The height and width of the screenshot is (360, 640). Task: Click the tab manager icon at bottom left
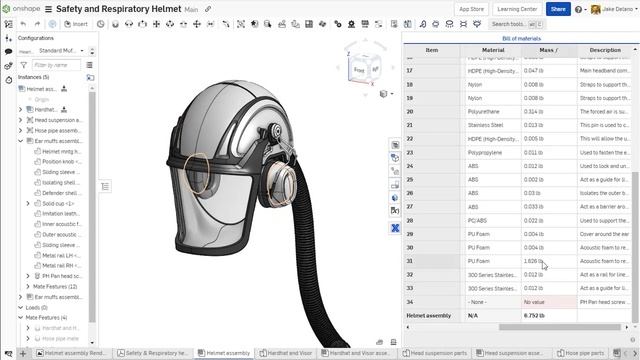(8, 353)
